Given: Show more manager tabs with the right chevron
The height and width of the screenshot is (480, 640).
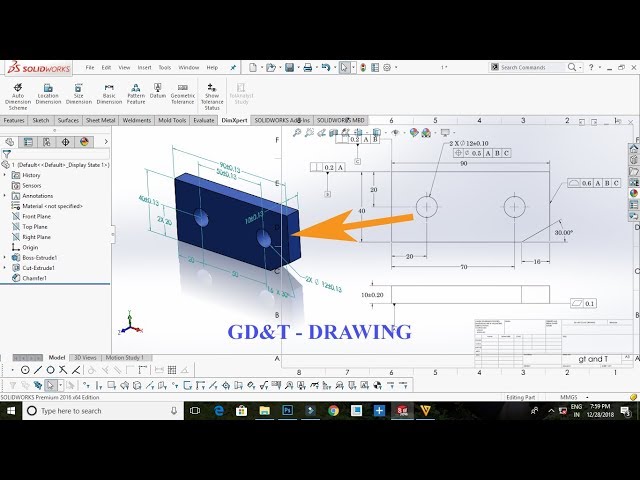Looking at the screenshot, I should [x=106, y=142].
